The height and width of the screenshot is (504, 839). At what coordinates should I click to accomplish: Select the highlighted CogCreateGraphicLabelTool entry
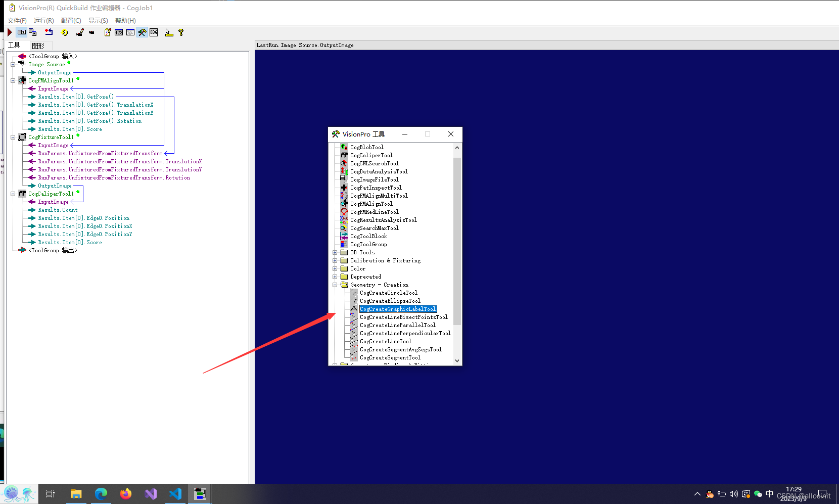(x=398, y=309)
